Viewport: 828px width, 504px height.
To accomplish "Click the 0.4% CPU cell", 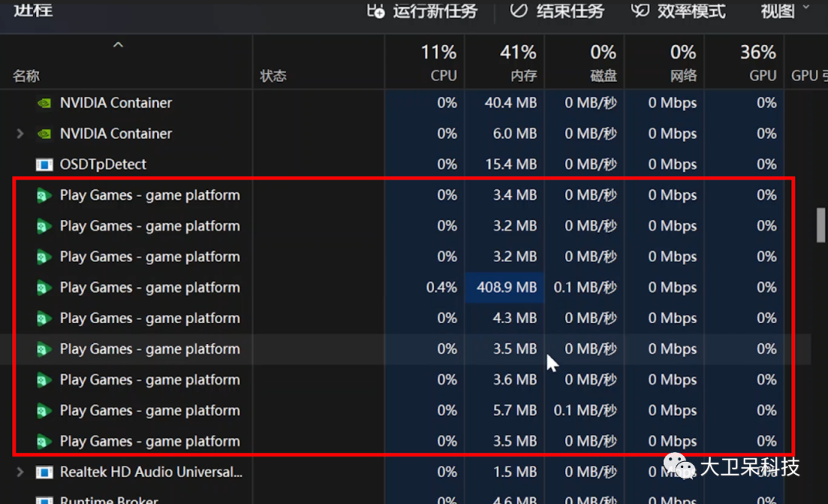I will coord(425,288).
